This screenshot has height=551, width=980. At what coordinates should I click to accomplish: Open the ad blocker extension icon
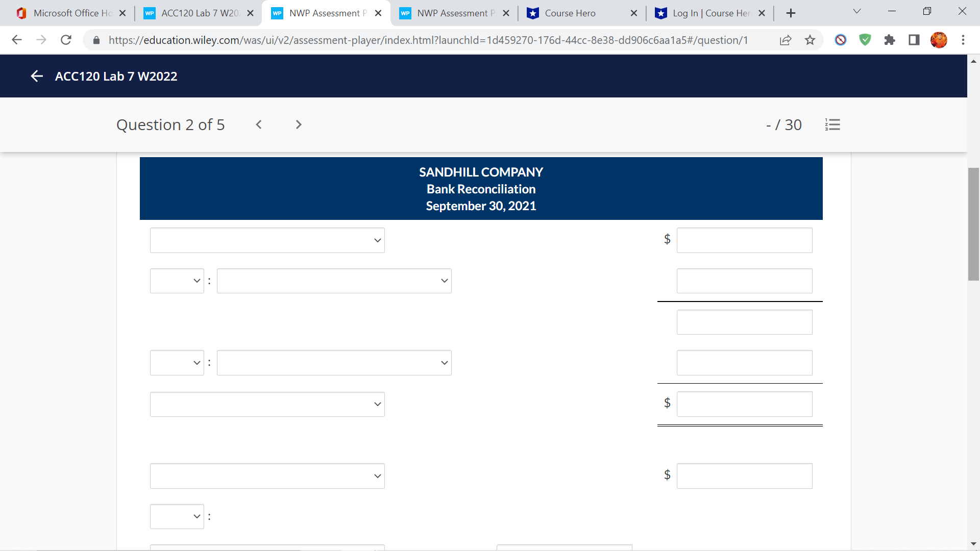[840, 40]
